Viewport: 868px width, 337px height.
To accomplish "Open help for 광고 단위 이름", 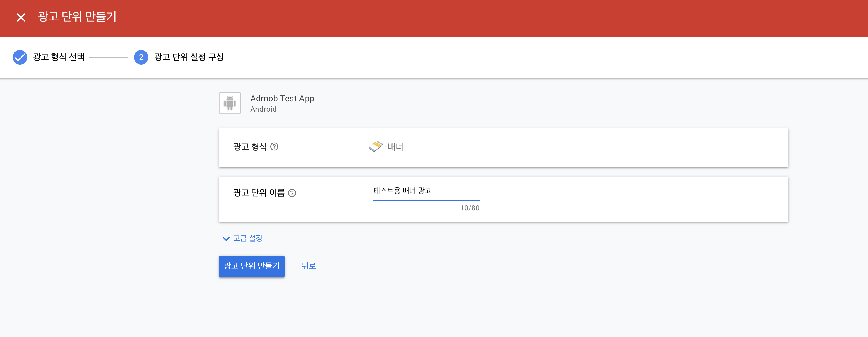I will pos(292,193).
